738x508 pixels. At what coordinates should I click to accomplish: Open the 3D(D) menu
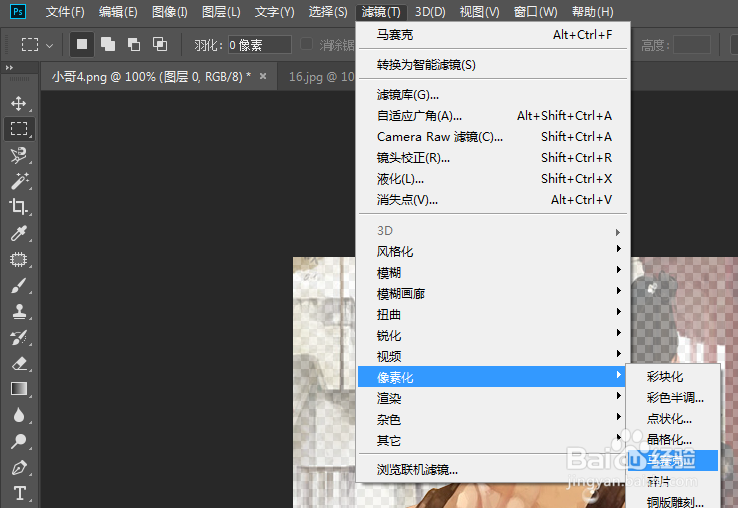430,12
